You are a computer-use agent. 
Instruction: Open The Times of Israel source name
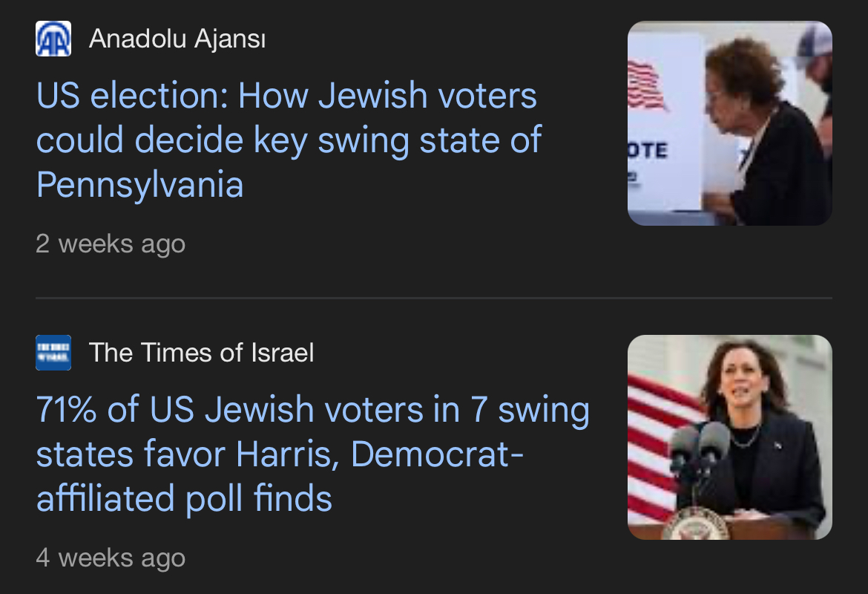pyautogui.click(x=201, y=353)
